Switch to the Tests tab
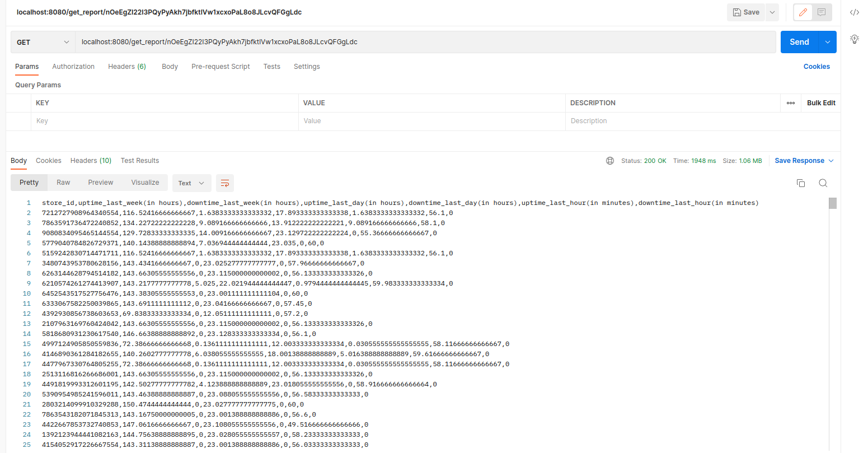 tap(271, 66)
